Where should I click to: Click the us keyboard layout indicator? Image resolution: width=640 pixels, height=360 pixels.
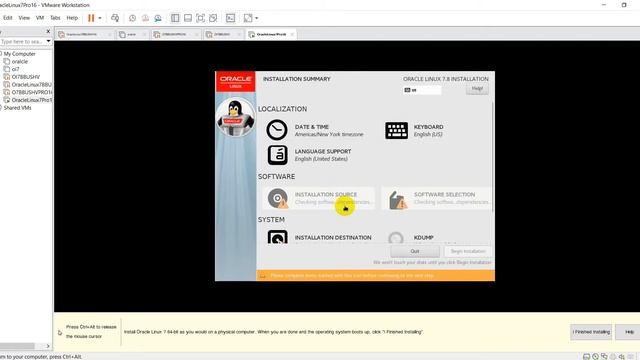[x=422, y=90]
